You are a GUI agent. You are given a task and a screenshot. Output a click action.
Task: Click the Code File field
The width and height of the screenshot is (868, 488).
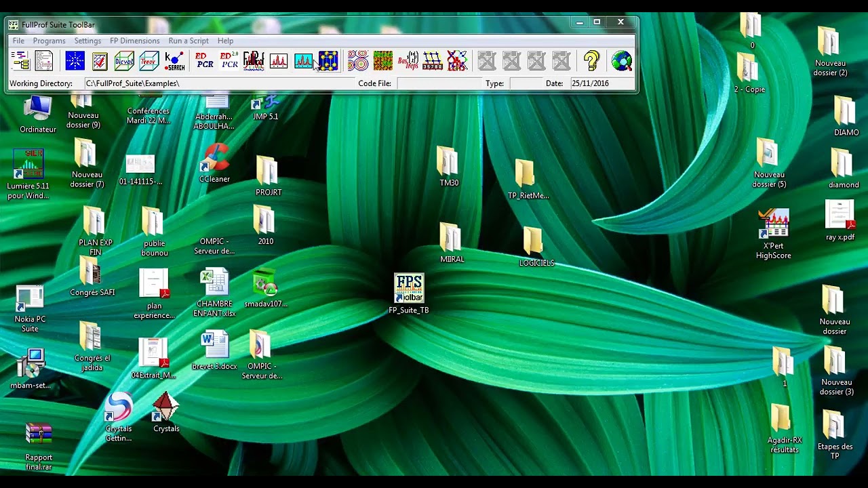(x=439, y=83)
